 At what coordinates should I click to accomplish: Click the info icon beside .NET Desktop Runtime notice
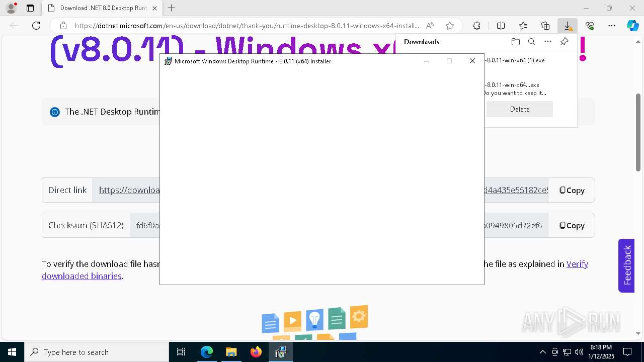tap(55, 112)
